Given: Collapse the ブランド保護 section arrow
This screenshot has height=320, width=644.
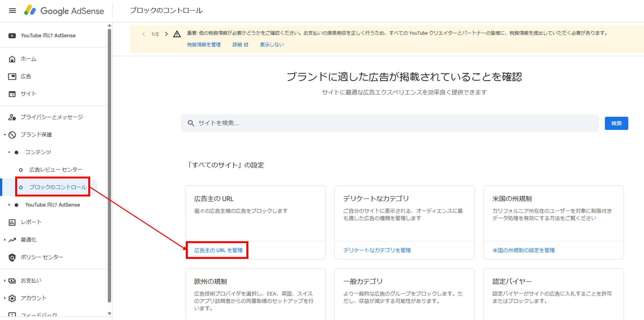Looking at the screenshot, I should pos(5,135).
